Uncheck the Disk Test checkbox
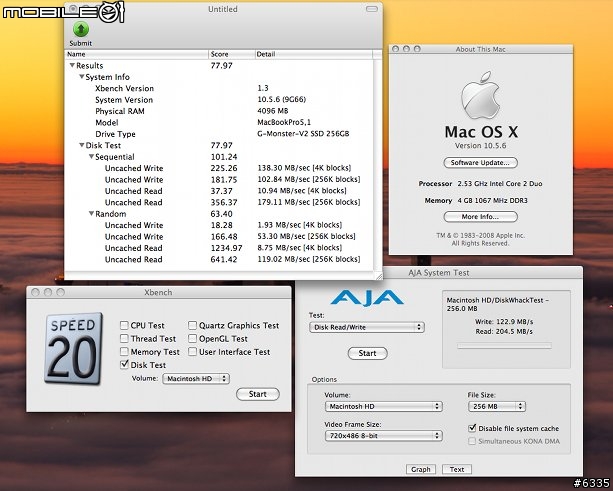The width and height of the screenshot is (613, 491). [x=124, y=364]
